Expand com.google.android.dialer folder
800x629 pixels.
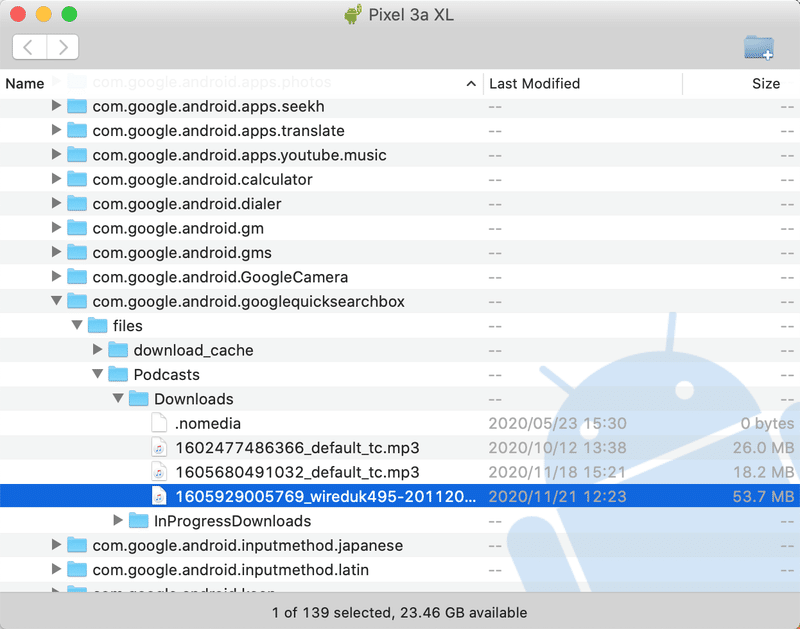click(56, 203)
